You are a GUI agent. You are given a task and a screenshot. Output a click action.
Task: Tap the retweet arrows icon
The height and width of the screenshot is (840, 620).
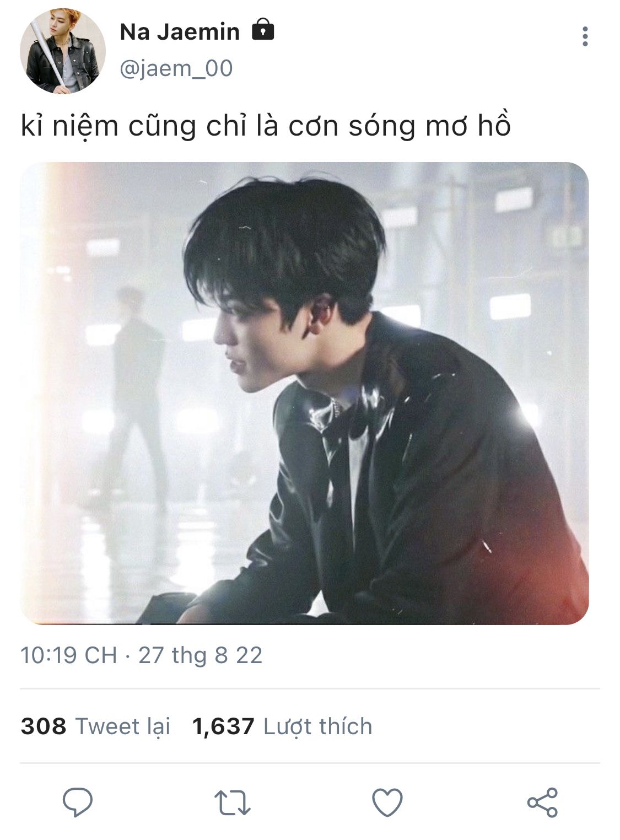pyautogui.click(x=232, y=803)
